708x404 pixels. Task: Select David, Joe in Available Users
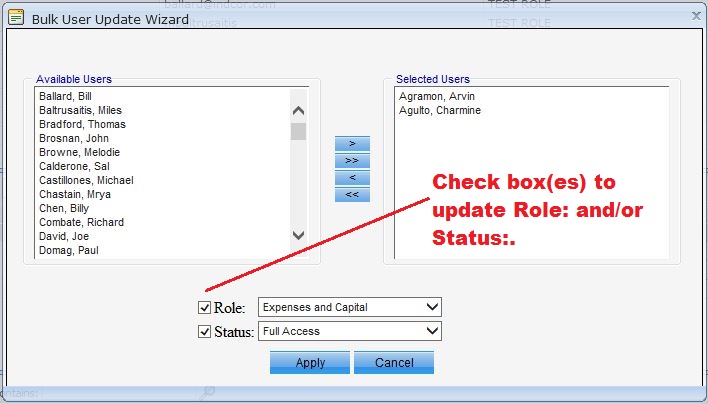64,236
